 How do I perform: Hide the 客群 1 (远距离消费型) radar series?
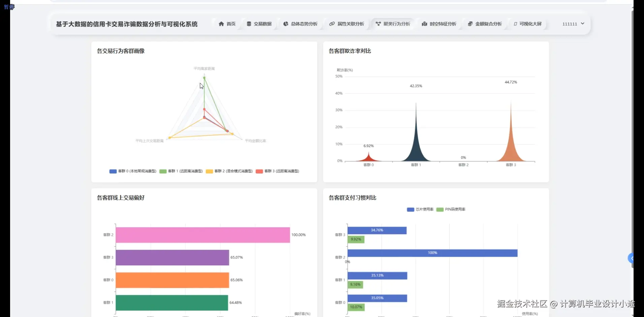(181, 171)
